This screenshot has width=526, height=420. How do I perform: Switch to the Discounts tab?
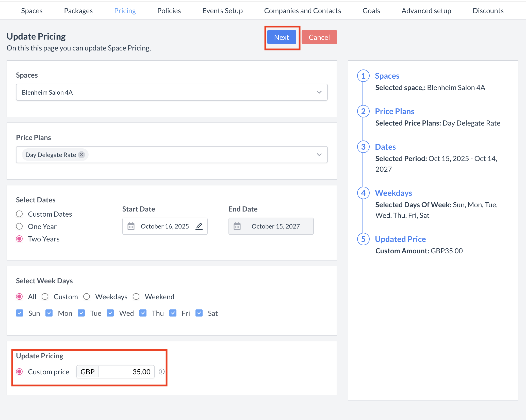click(x=488, y=11)
